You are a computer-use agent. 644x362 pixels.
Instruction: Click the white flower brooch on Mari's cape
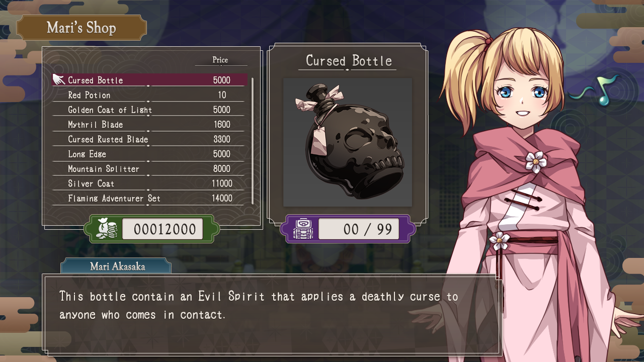pyautogui.click(x=536, y=162)
